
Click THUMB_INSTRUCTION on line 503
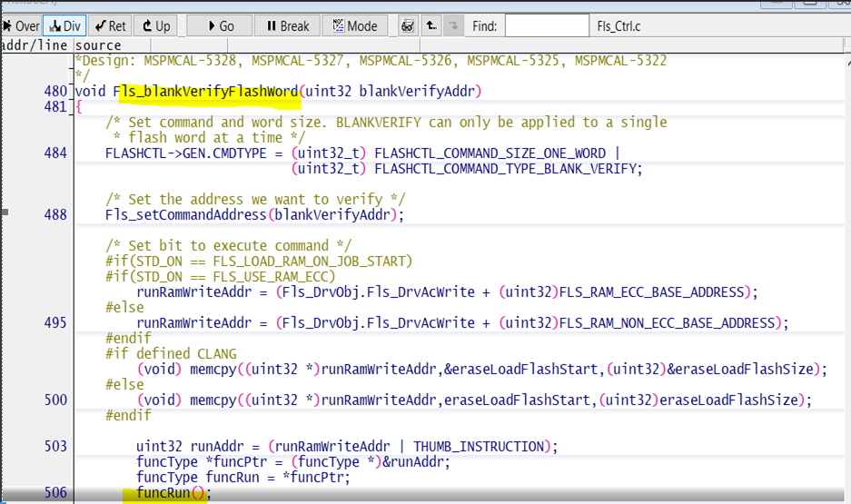click(x=479, y=446)
